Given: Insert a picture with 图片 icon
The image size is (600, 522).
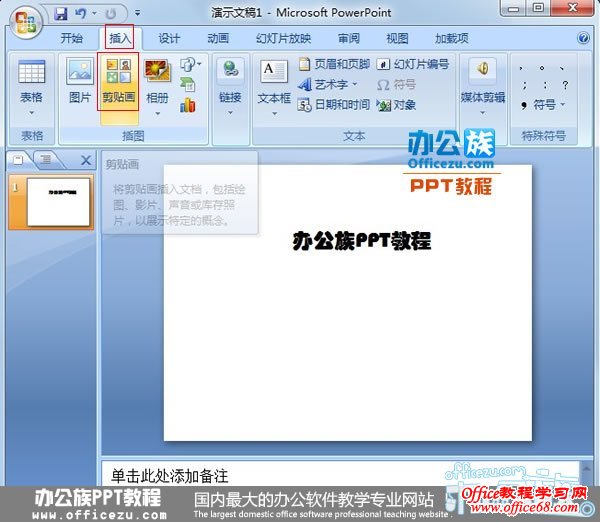Looking at the screenshot, I should 79,80.
